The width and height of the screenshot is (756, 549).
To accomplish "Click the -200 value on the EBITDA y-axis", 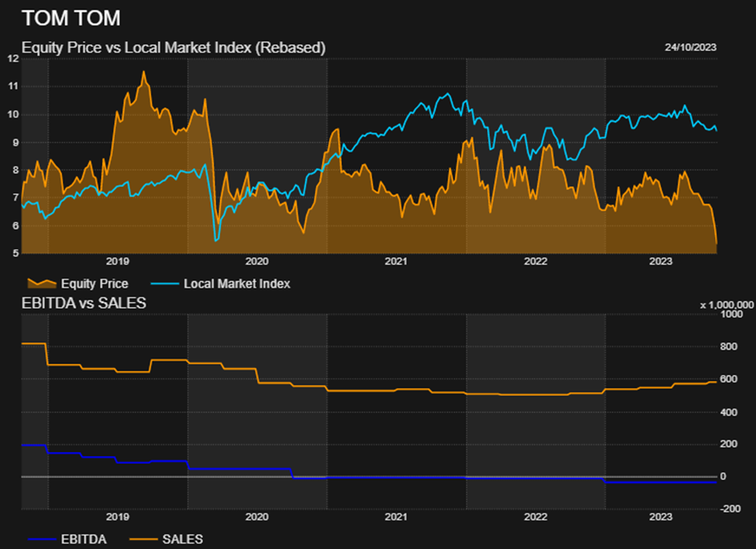I will point(730,509).
